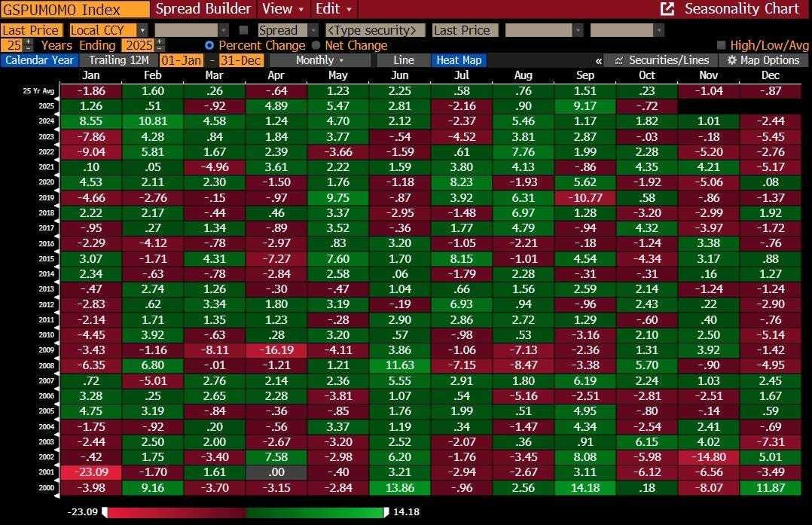Click the Jan column header
This screenshot has height=525, width=812.
coord(90,75)
